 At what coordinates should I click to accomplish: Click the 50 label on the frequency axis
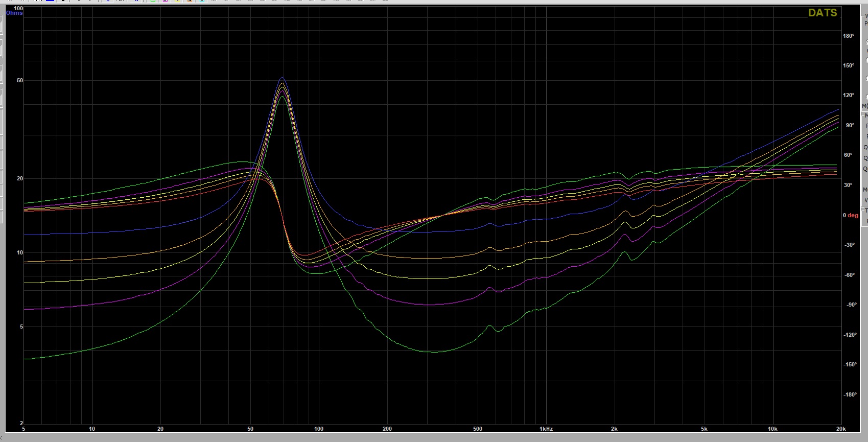(x=250, y=429)
